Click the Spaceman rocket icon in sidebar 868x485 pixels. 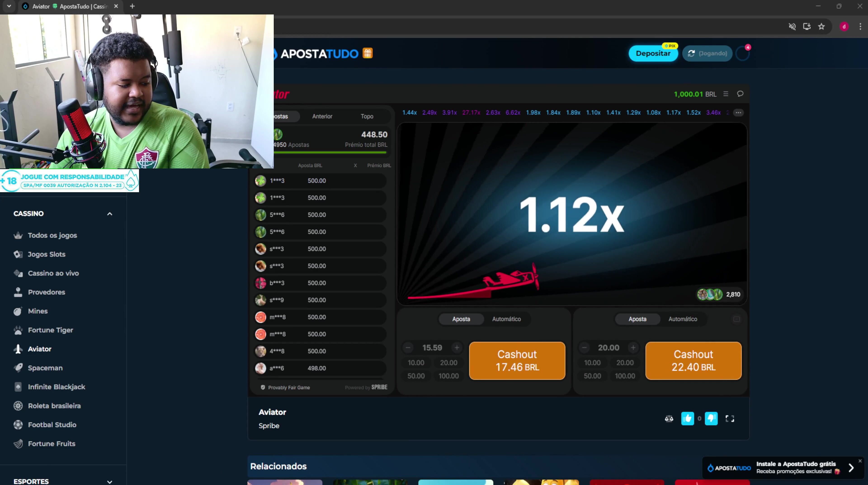[x=18, y=368]
